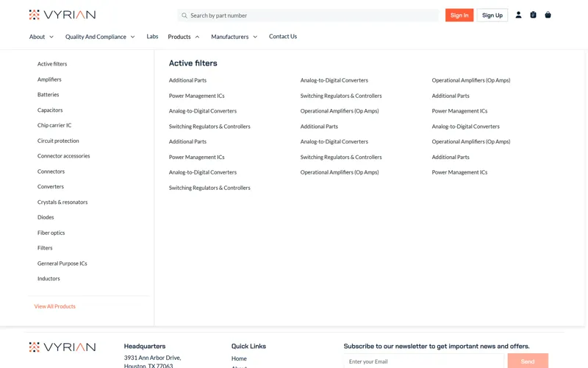Click the Sign In button
Image resolution: width=588 pixels, height=368 pixels.
coord(459,15)
